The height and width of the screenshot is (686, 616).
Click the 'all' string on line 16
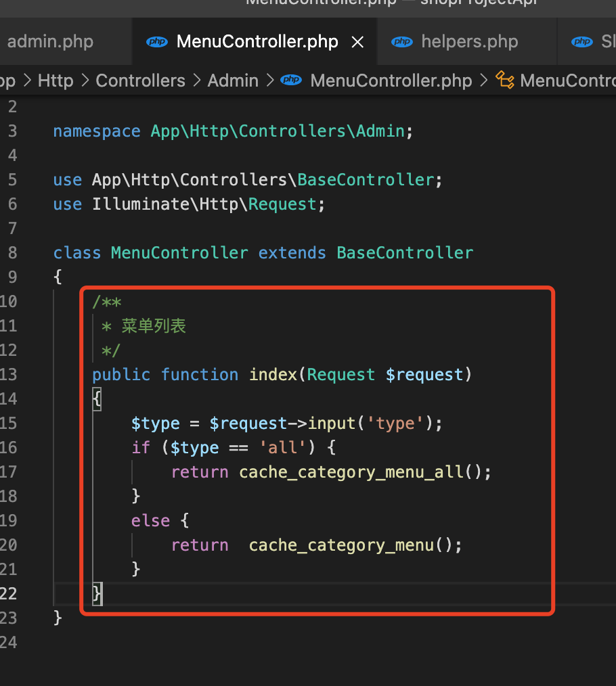pos(282,448)
